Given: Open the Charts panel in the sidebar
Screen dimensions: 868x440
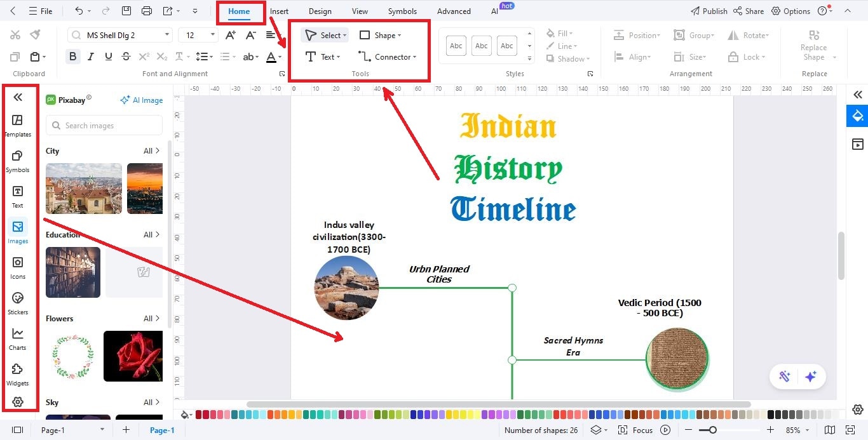Looking at the screenshot, I should [18, 338].
